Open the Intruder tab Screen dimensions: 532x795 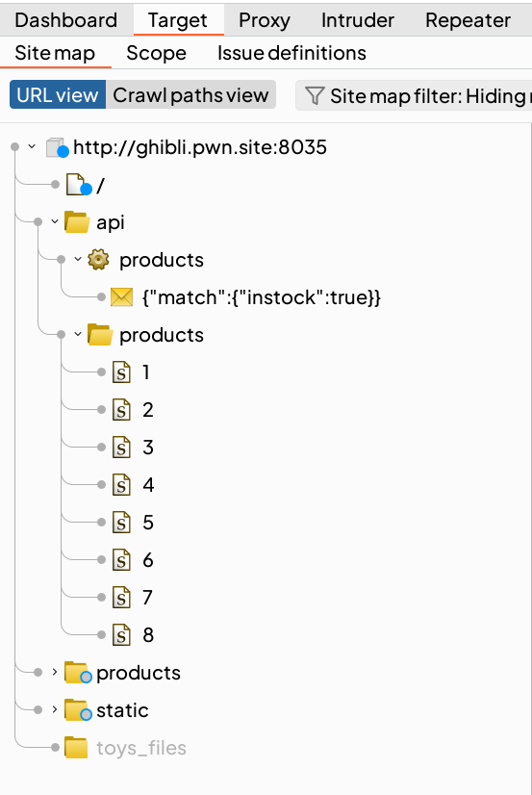point(357,20)
